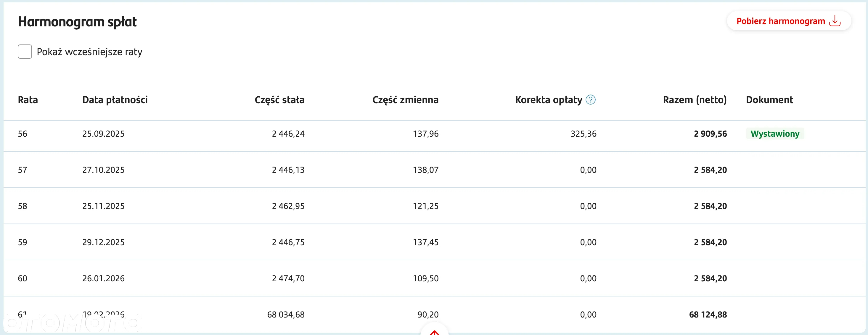The width and height of the screenshot is (868, 335).
Task: Click the total 2 909,56
Action: pyautogui.click(x=710, y=134)
